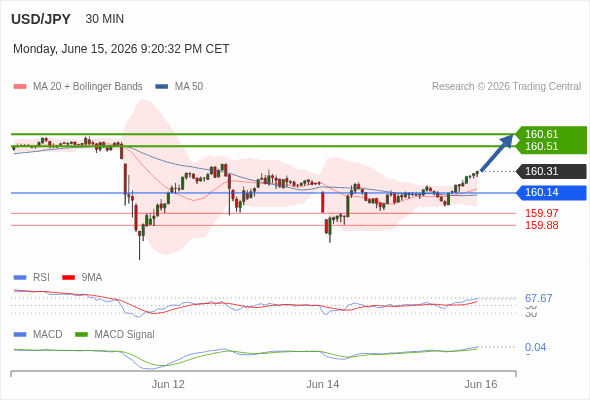Viewport: 590px width, 400px height.
Task: Click the 160.14 pivot price tag
Action: tap(551, 193)
